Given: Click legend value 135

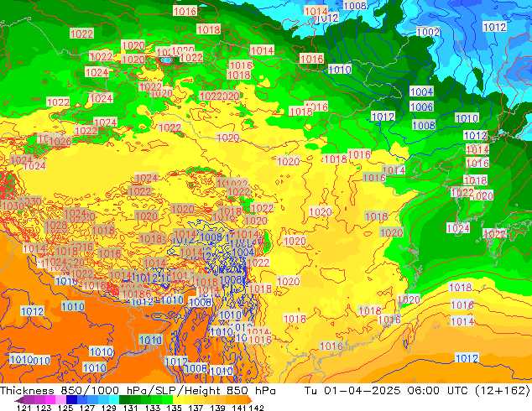Looking at the screenshot, I should tap(174, 408).
